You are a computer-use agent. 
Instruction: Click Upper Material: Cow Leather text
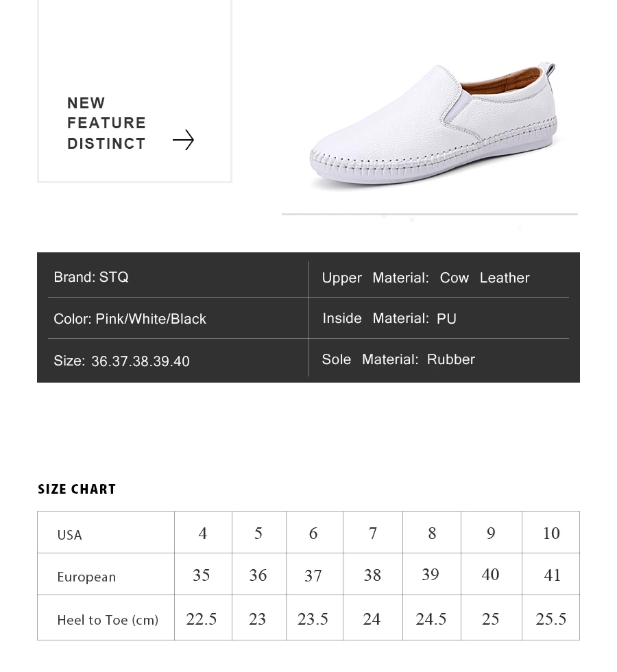[426, 278]
